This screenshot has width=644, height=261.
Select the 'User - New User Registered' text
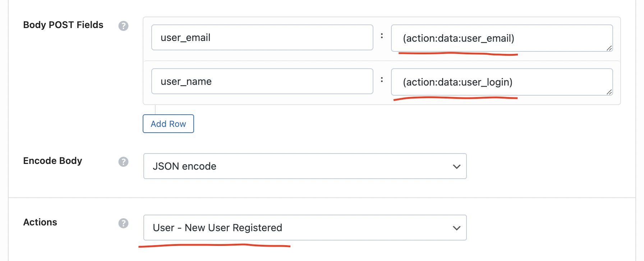[217, 228]
